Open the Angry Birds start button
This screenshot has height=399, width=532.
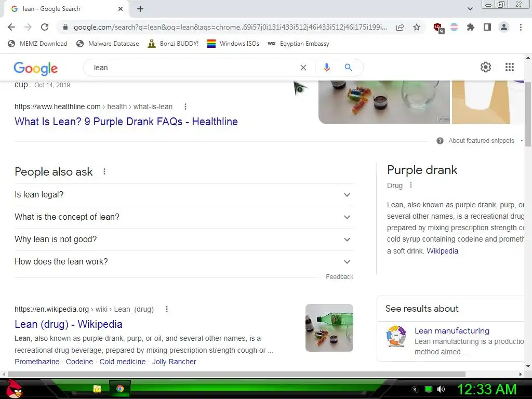pos(14,389)
